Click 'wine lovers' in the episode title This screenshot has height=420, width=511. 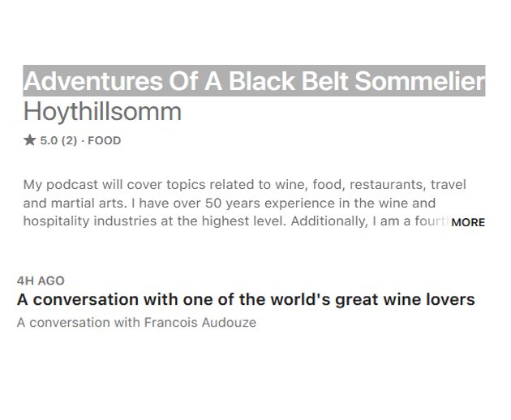pos(428,299)
